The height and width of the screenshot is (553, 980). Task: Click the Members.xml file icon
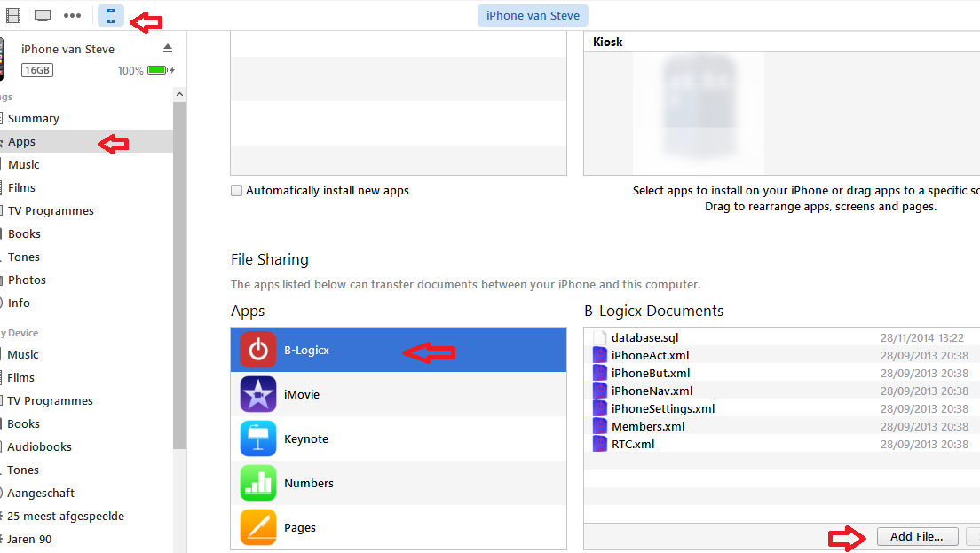[x=600, y=426]
